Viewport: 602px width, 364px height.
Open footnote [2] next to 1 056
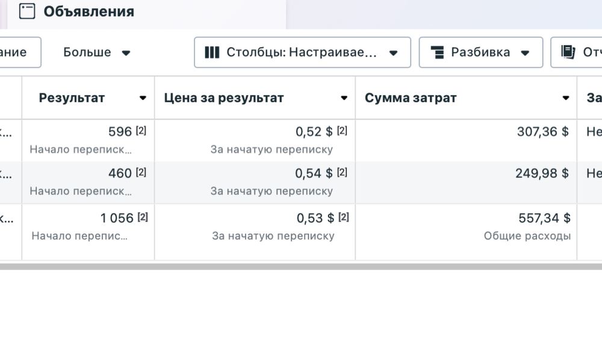[x=143, y=217]
